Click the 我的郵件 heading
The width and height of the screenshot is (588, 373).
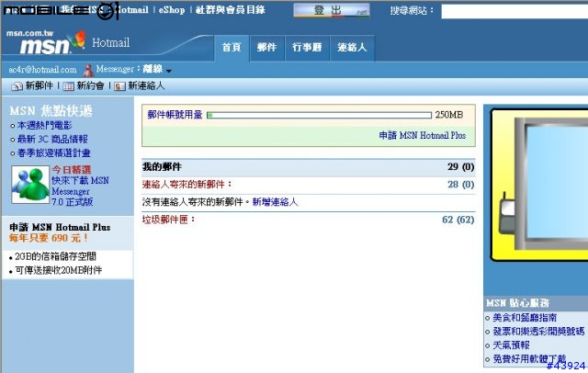point(162,167)
